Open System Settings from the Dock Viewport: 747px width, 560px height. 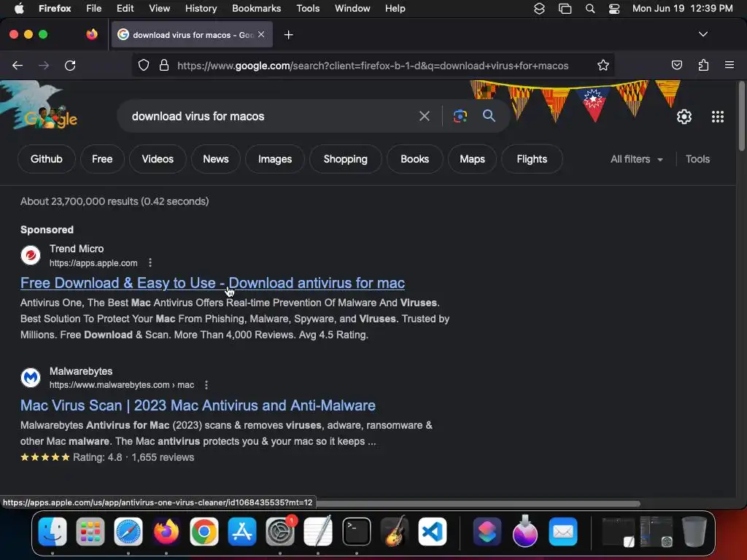(x=280, y=531)
